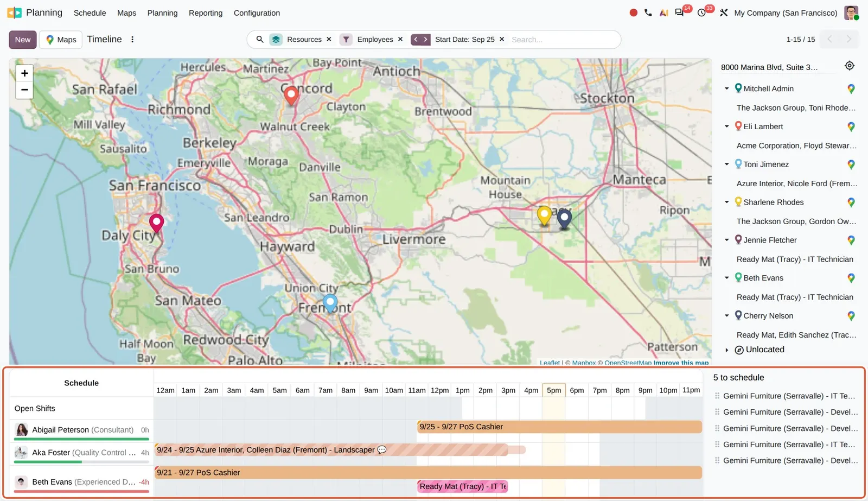Open the 9/21 - 9/27 PoS Cashier shift
868x501 pixels.
[x=428, y=472]
